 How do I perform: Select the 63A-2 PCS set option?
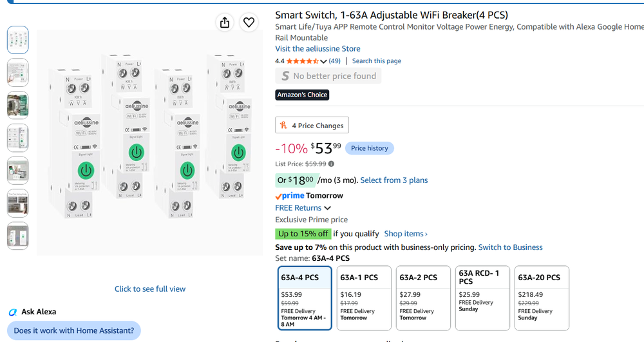(423, 298)
